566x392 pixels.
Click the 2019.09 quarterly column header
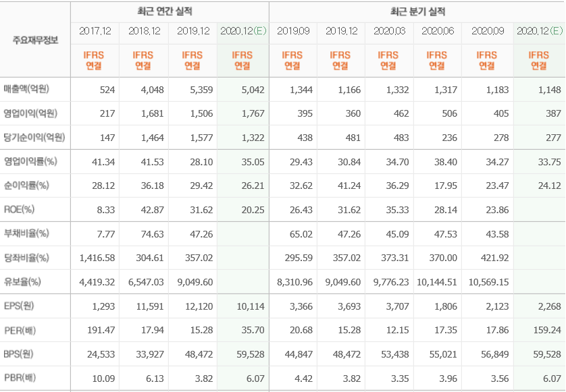point(293,31)
